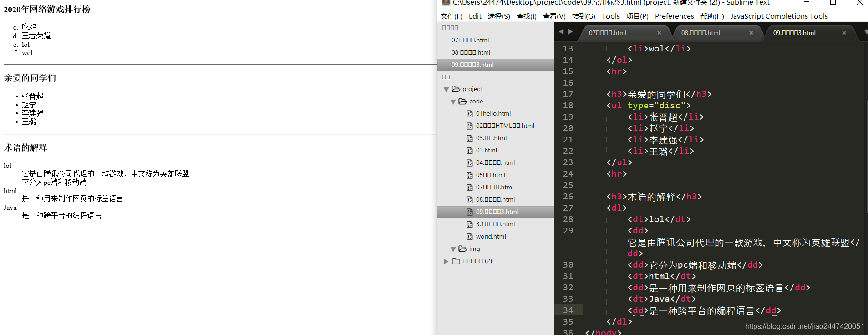Place cursor on ul type="disc" code line
Screen dimensions: 868x335
[x=648, y=106]
